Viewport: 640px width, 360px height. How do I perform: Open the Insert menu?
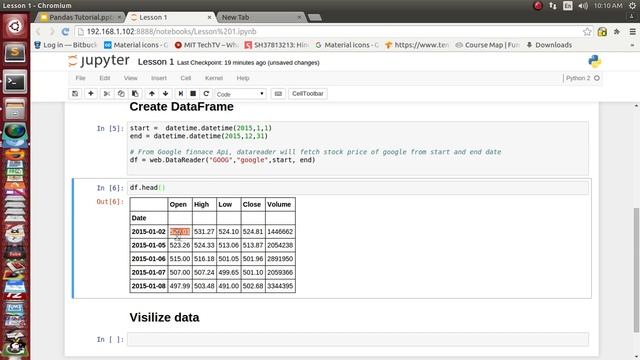159,78
